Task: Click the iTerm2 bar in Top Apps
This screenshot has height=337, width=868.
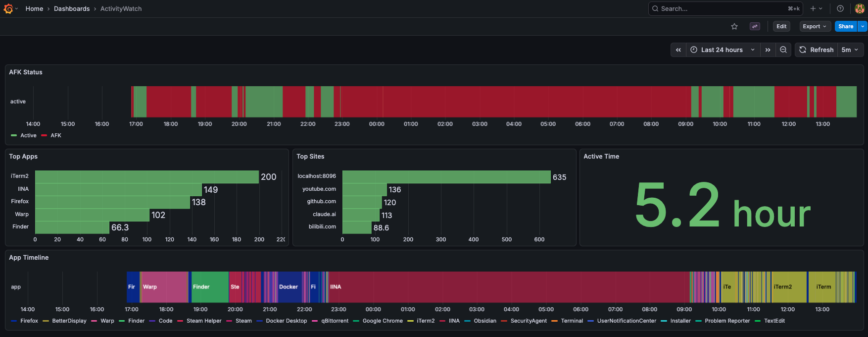Action: pyautogui.click(x=147, y=177)
